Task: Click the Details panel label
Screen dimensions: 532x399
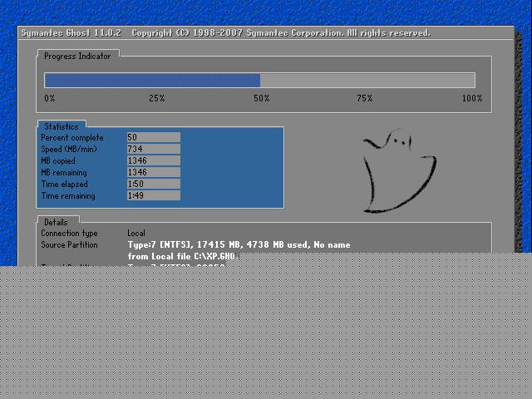Action: tap(56, 222)
